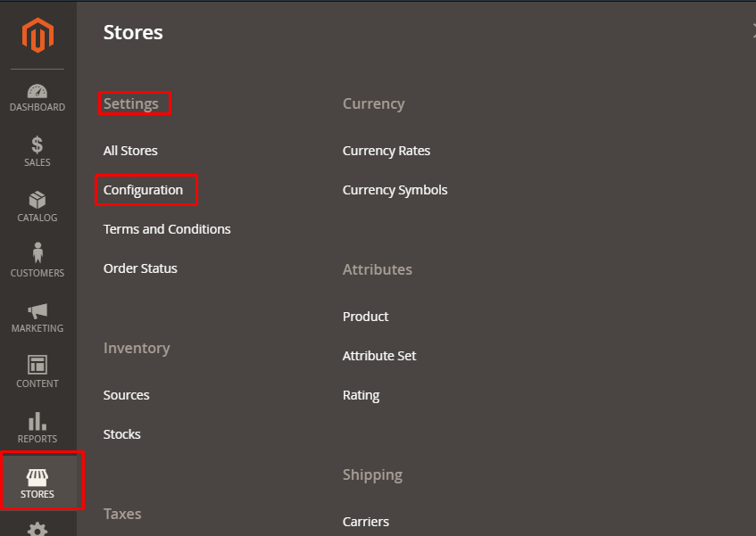The width and height of the screenshot is (756, 536).
Task: Open the Customers person icon
Action: pyautogui.click(x=37, y=254)
